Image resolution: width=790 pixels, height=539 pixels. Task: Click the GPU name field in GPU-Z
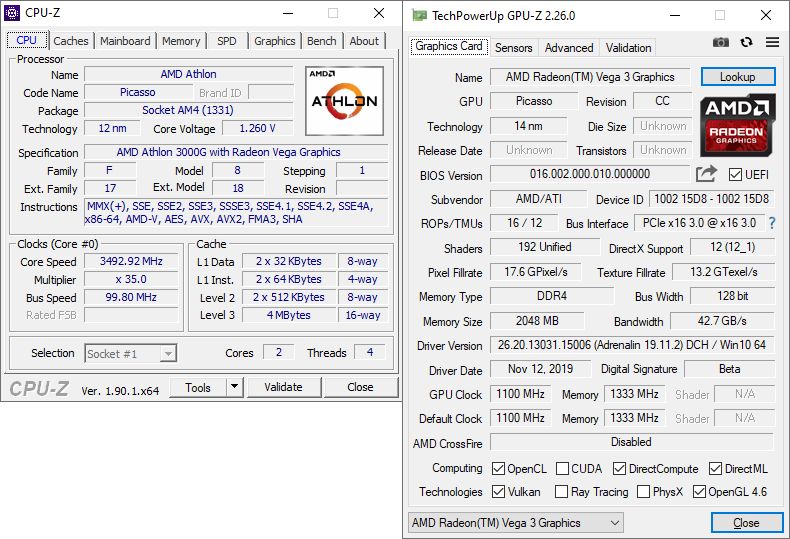click(590, 77)
